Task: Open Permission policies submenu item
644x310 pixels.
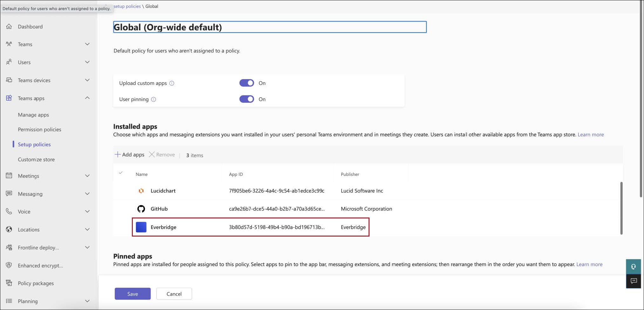Action: (x=39, y=129)
